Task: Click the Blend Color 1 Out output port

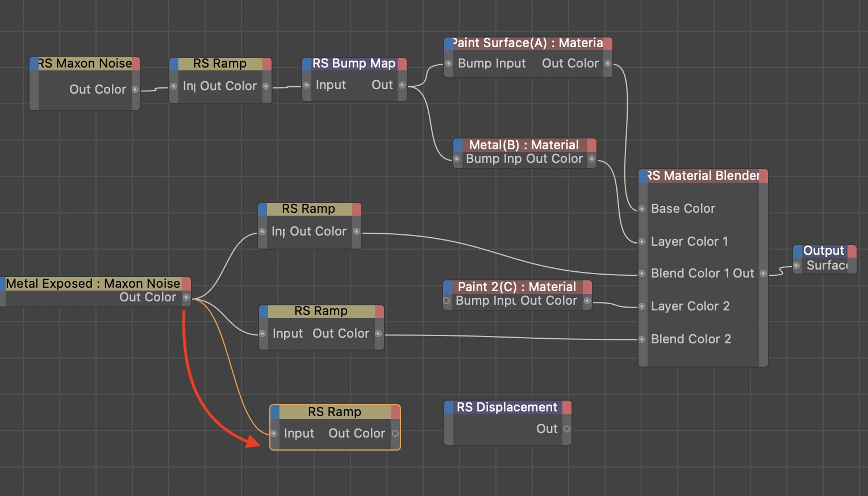Action: pos(763,274)
